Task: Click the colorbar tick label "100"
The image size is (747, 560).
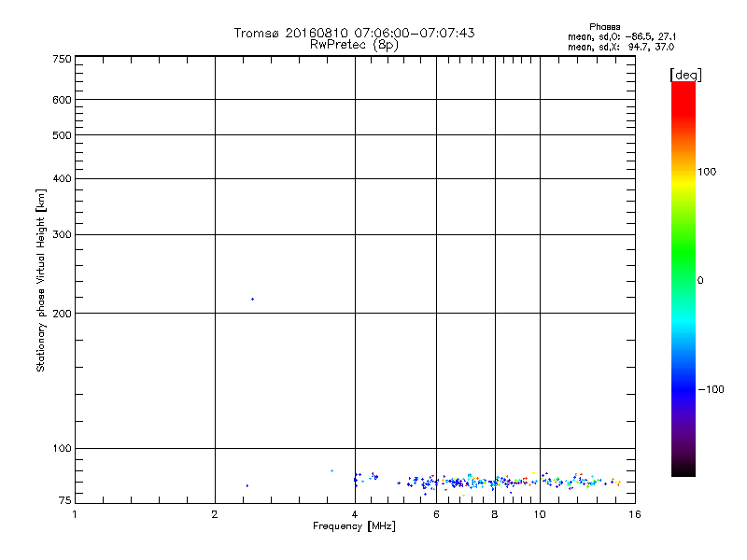Action: (707, 172)
